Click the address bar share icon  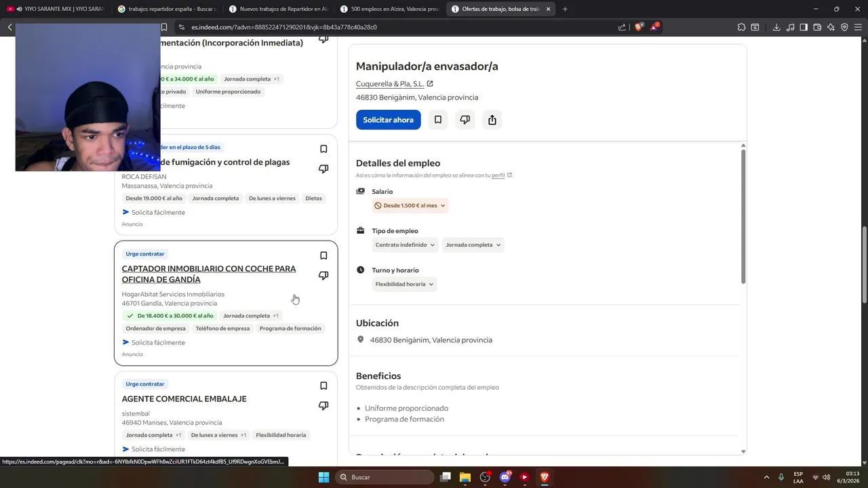pos(622,27)
